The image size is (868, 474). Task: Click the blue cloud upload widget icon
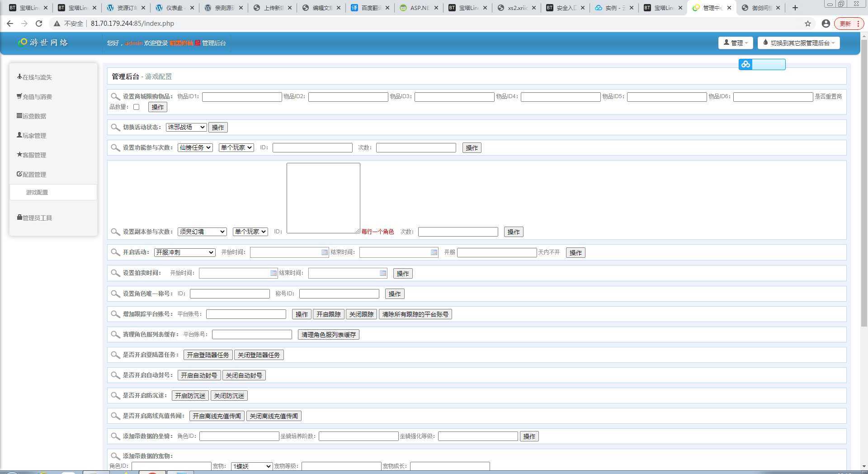745,65
